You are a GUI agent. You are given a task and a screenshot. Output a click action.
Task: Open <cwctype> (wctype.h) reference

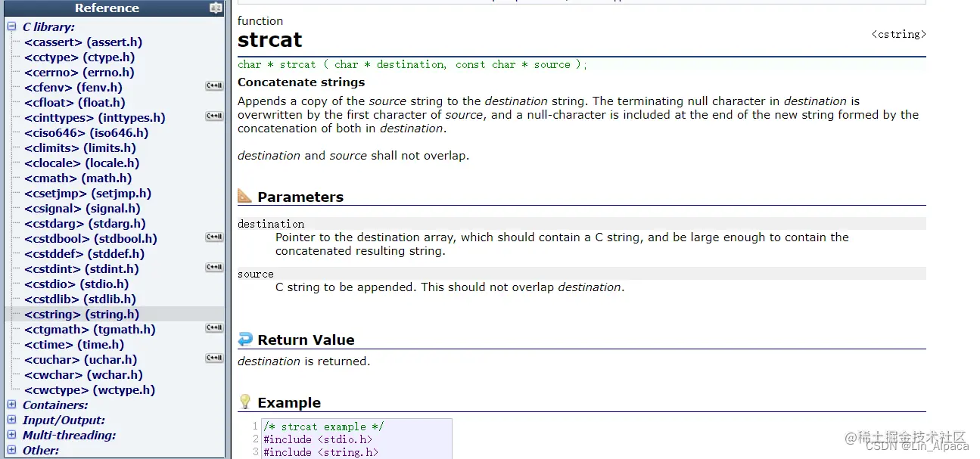click(89, 390)
